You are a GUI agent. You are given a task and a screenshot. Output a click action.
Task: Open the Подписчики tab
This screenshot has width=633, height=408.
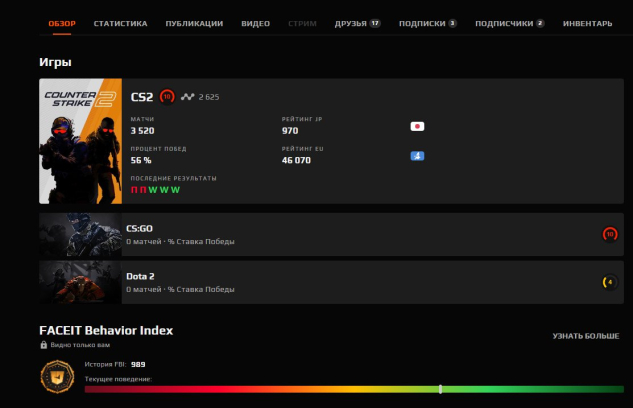tap(509, 22)
